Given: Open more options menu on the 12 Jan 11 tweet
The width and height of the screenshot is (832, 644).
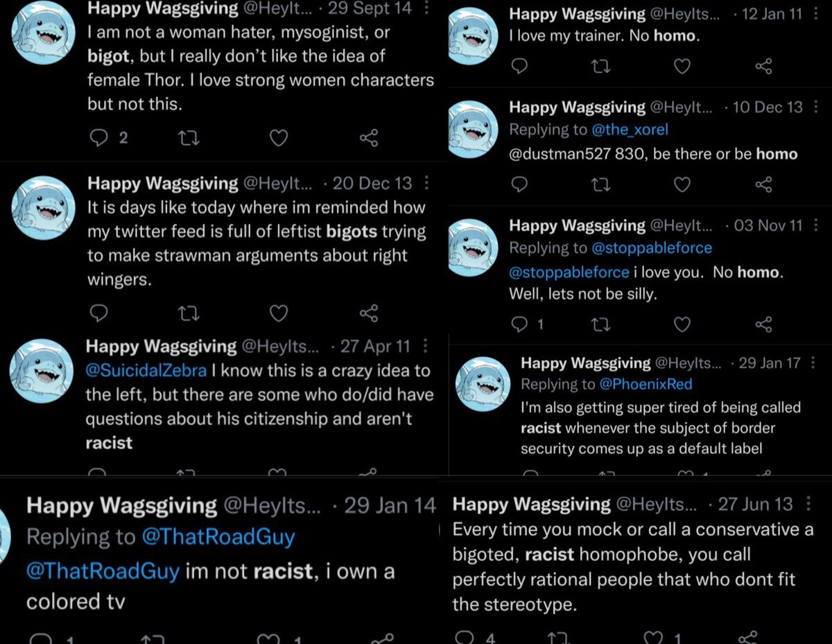Looking at the screenshot, I should tap(815, 14).
